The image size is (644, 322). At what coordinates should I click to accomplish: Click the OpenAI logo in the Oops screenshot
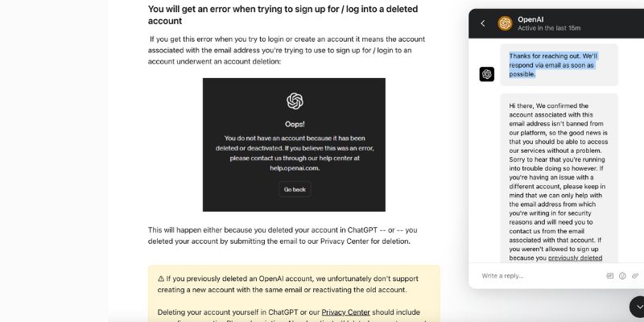295,101
